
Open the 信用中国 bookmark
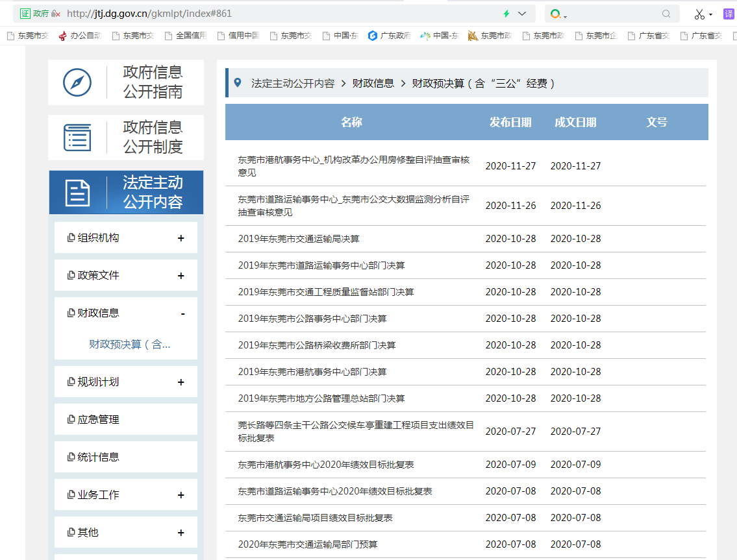click(x=238, y=36)
